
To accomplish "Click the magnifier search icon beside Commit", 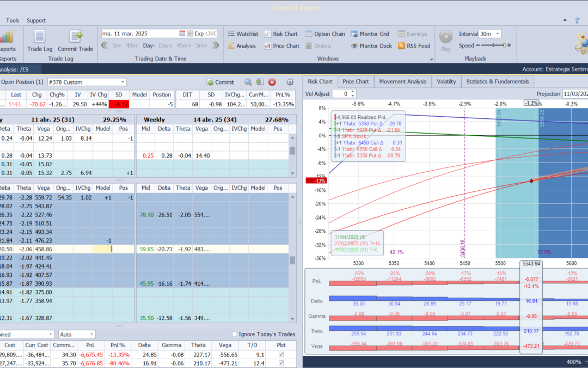I will click(x=248, y=82).
